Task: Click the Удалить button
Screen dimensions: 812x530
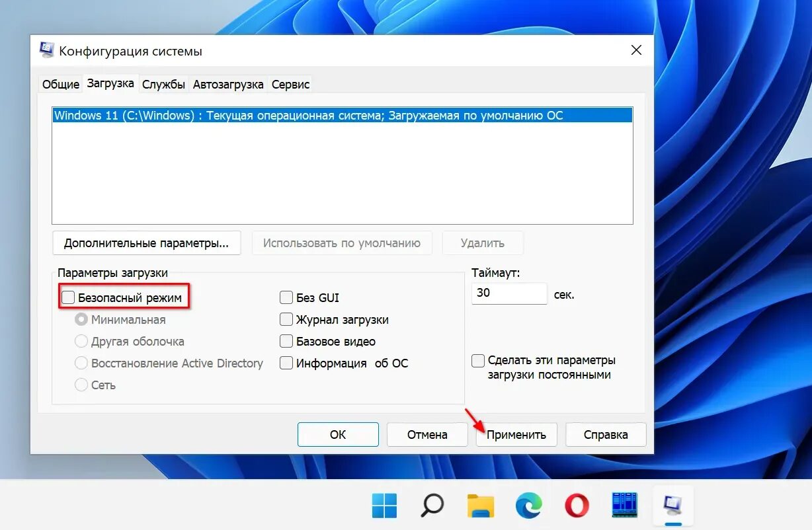Action: click(483, 243)
